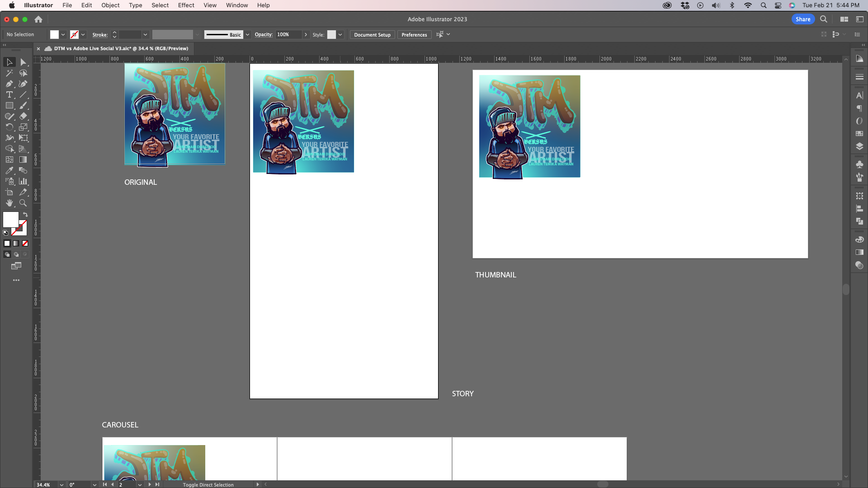Select the Shaper tool
868x488 pixels.
point(9,116)
